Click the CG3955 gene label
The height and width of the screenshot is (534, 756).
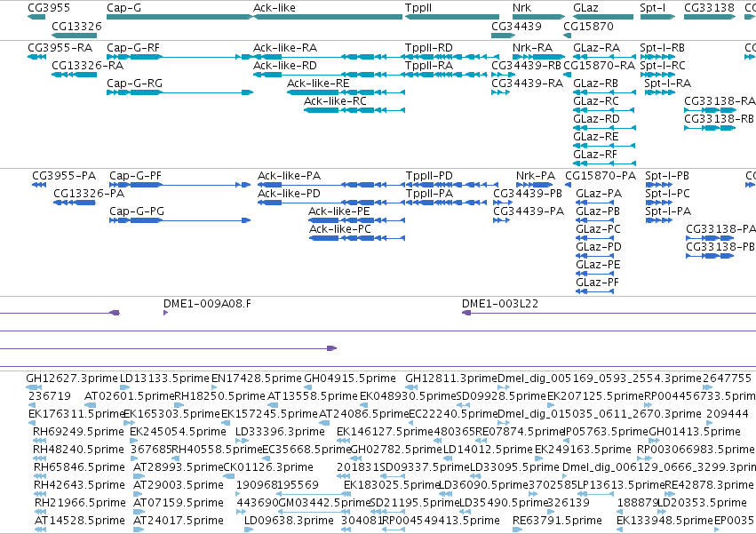(x=49, y=8)
